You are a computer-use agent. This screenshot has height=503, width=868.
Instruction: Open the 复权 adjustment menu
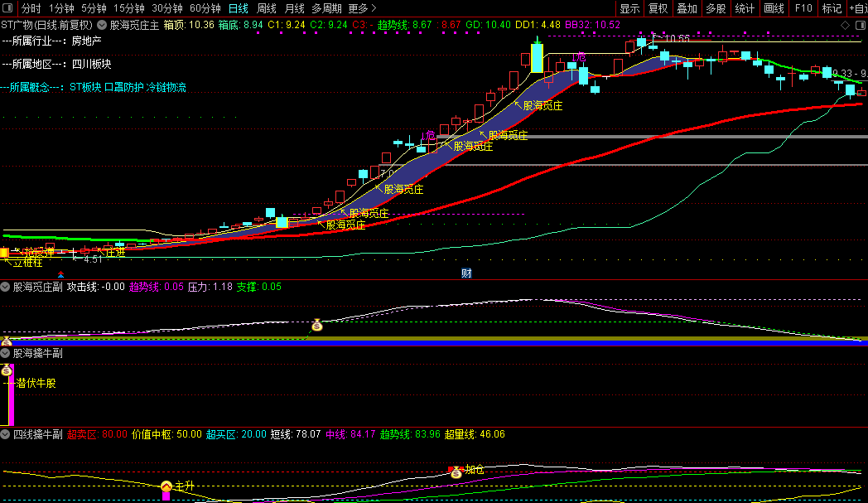[658, 8]
